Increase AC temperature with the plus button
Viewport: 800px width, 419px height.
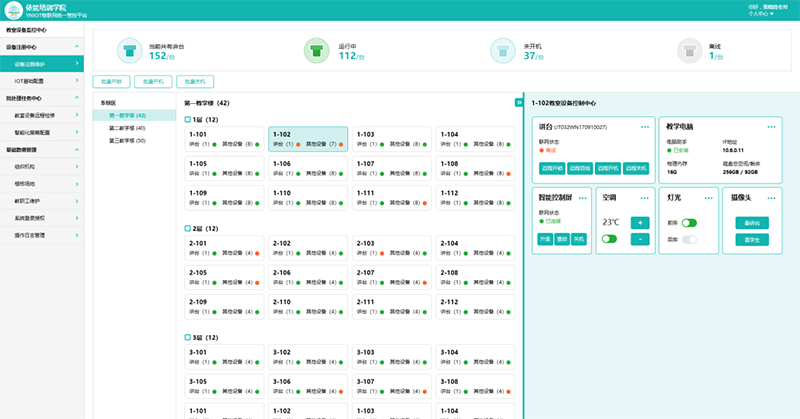tap(640, 222)
